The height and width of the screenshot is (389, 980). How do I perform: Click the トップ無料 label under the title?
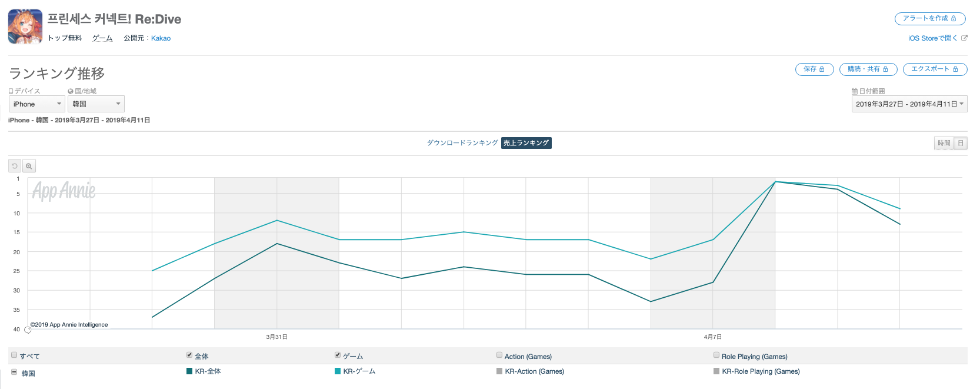pos(65,38)
